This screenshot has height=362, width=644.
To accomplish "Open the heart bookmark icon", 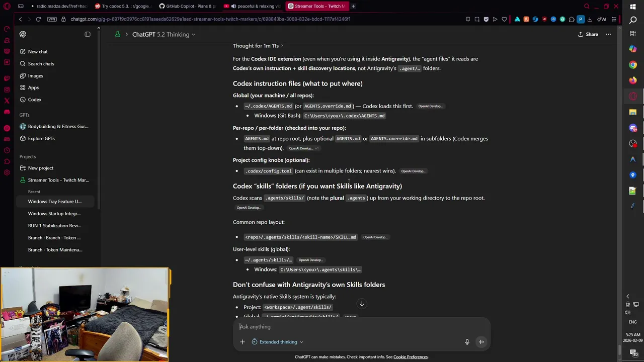I will tap(504, 19).
